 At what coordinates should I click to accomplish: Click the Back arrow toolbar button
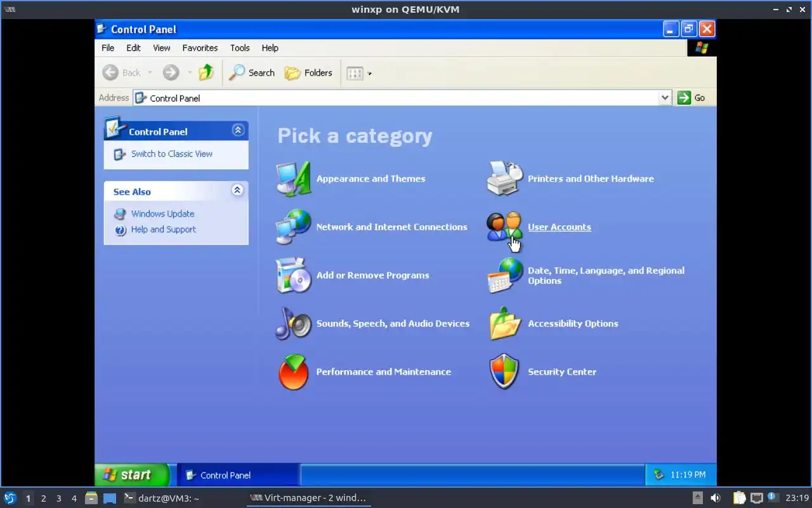click(122, 73)
